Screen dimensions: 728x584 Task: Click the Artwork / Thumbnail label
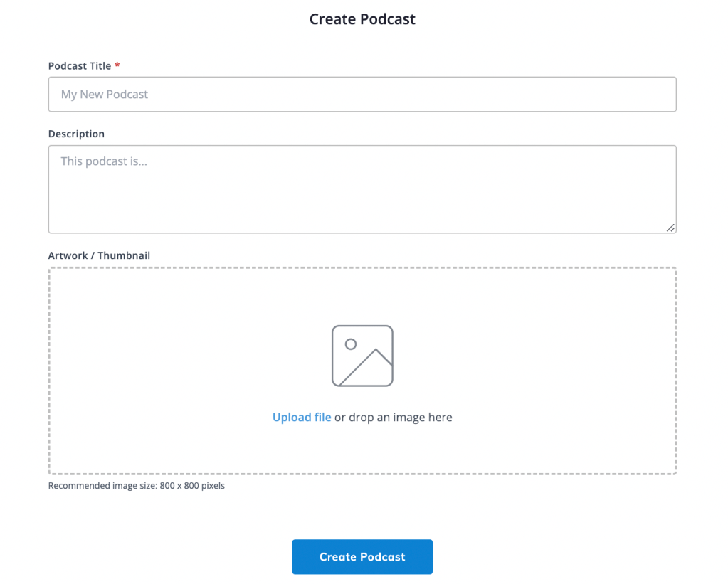(99, 255)
